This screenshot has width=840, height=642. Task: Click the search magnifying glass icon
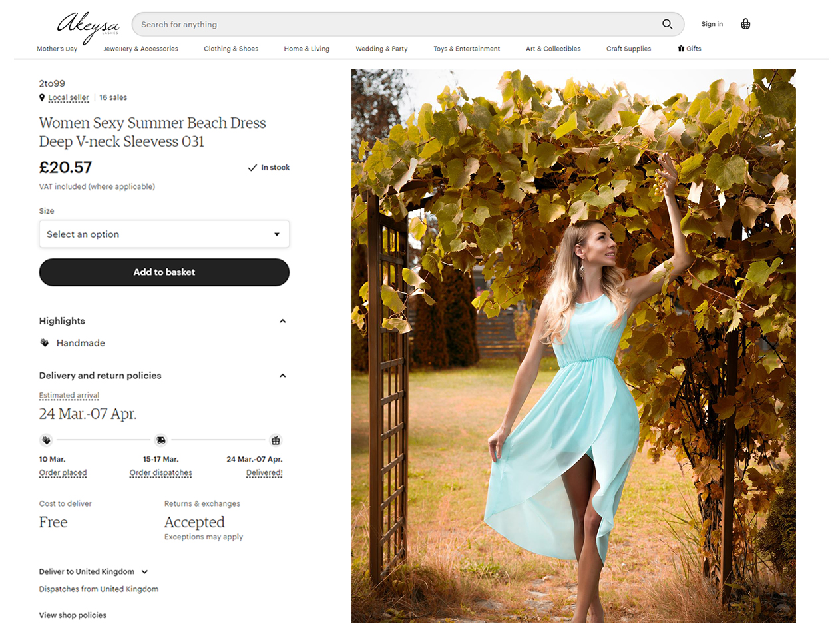pyautogui.click(x=667, y=24)
